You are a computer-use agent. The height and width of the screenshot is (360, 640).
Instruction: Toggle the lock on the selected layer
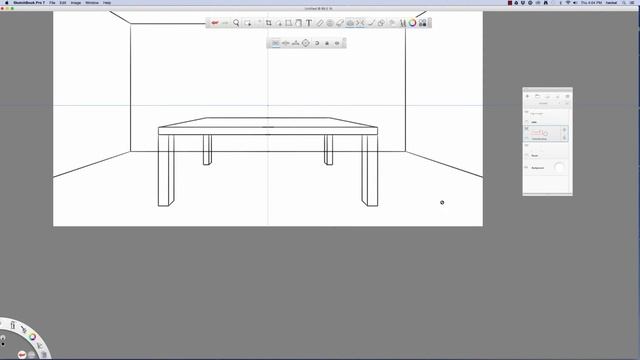564,130
